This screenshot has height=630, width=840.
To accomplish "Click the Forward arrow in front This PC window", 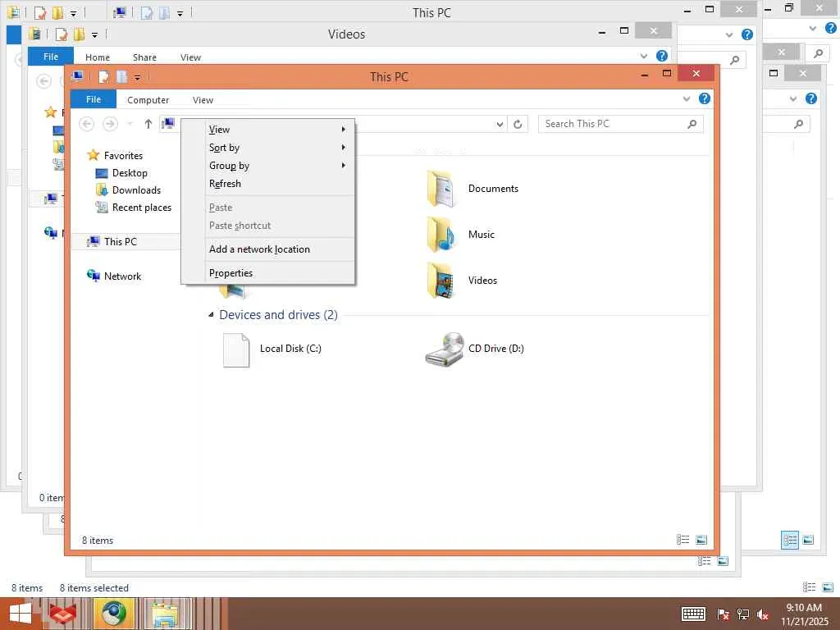I will (x=110, y=125).
